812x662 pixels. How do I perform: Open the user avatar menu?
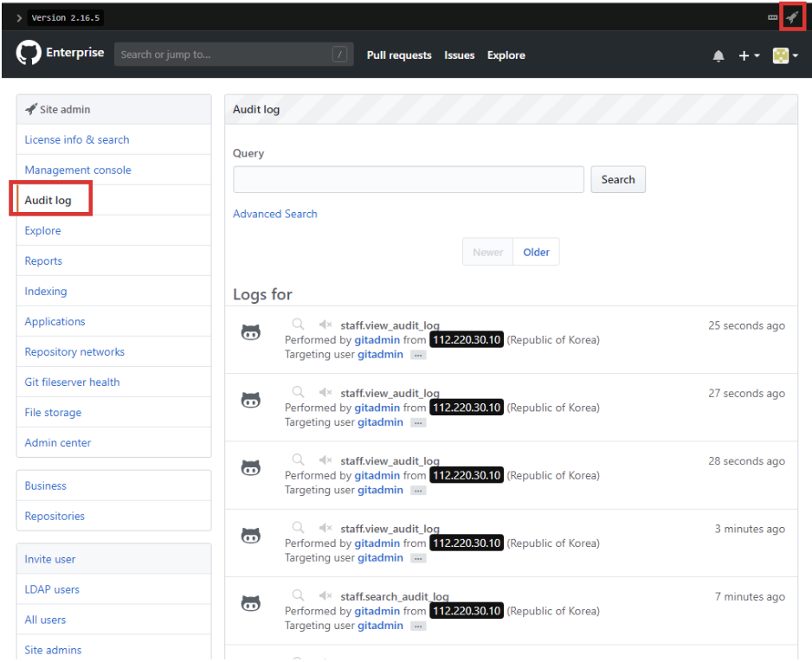pos(784,55)
